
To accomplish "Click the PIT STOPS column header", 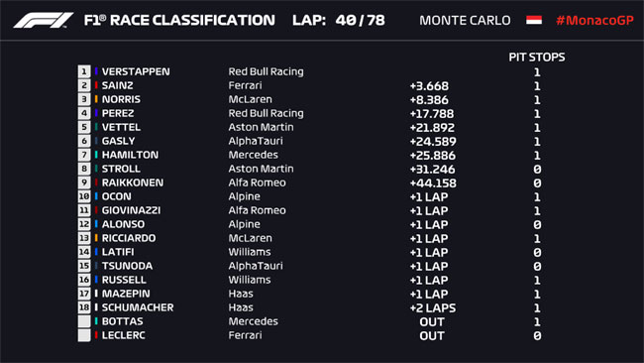I will [x=537, y=58].
